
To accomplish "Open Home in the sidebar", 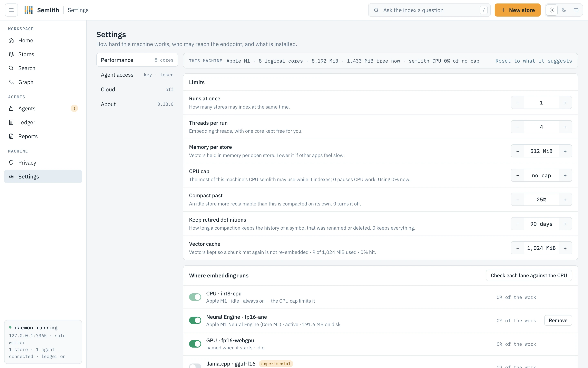I will coord(43,40).
